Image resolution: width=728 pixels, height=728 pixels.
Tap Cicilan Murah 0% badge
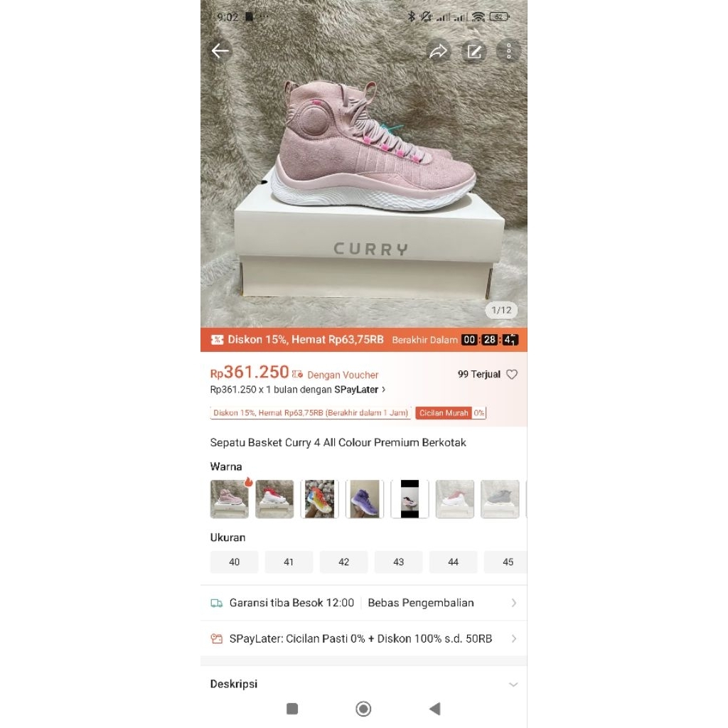[451, 413]
